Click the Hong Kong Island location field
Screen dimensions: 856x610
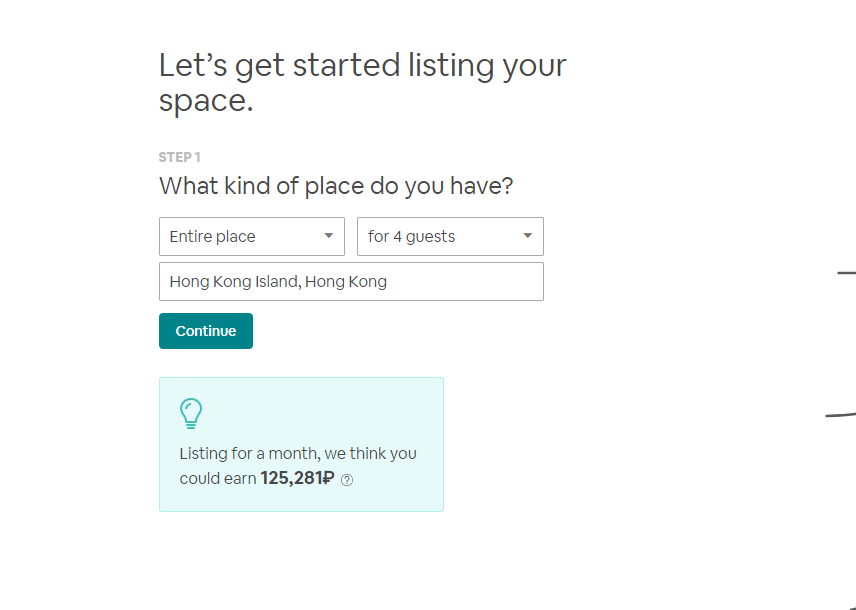[351, 281]
